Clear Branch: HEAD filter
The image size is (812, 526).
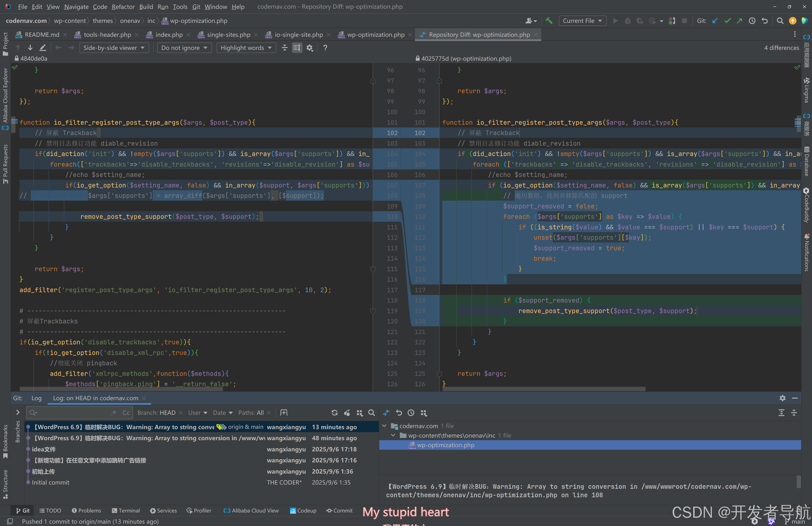coord(180,413)
